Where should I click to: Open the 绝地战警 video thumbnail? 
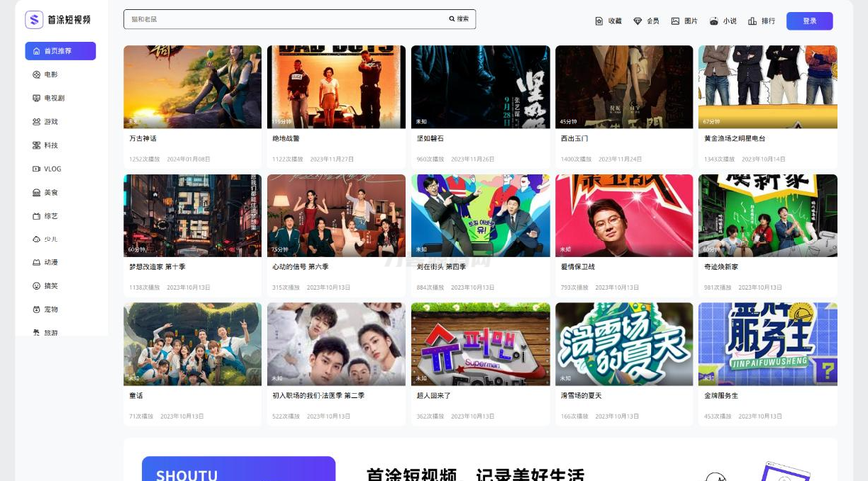pos(336,87)
